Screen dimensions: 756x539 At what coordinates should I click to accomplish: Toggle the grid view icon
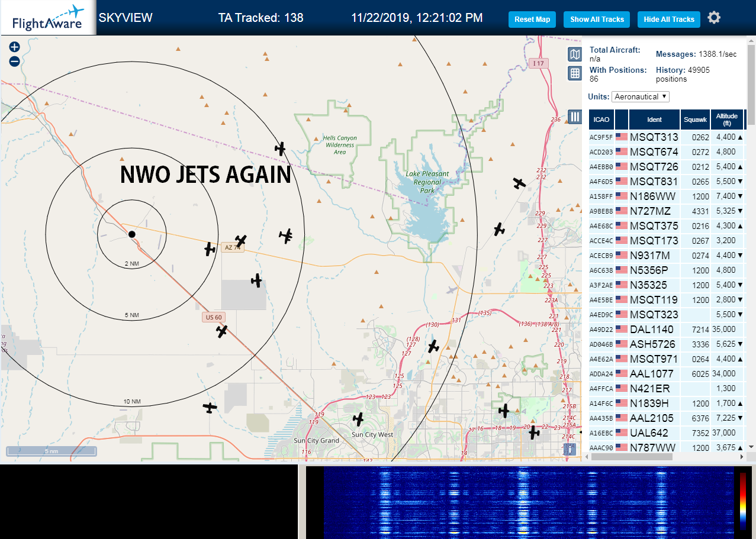click(574, 73)
